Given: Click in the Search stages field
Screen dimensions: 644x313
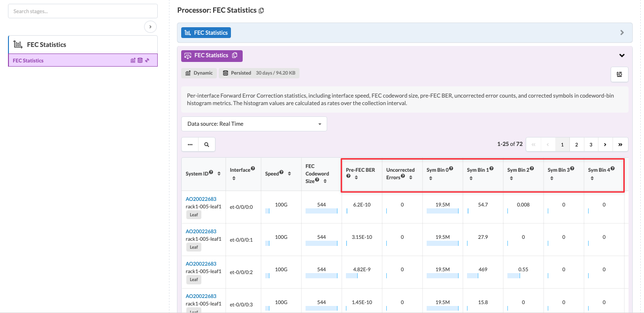Looking at the screenshot, I should pyautogui.click(x=83, y=11).
